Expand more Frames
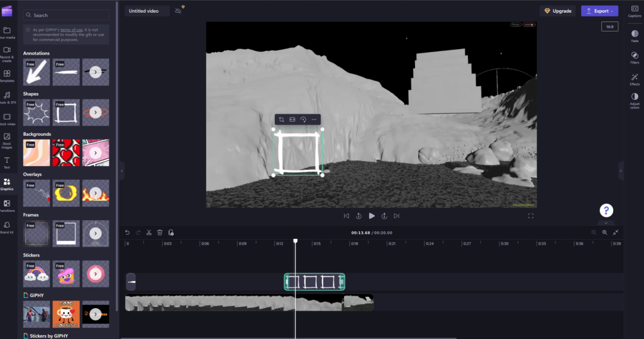644x339 pixels. click(x=96, y=233)
